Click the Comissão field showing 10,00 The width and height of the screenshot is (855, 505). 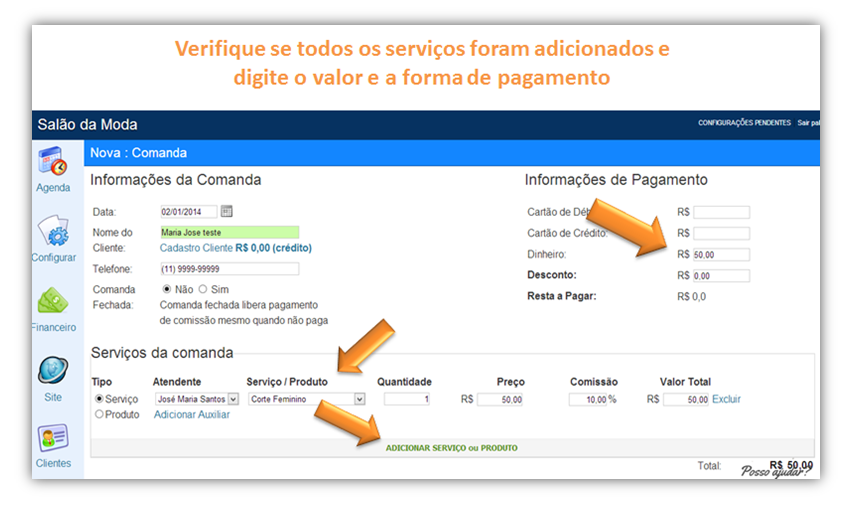(588, 400)
